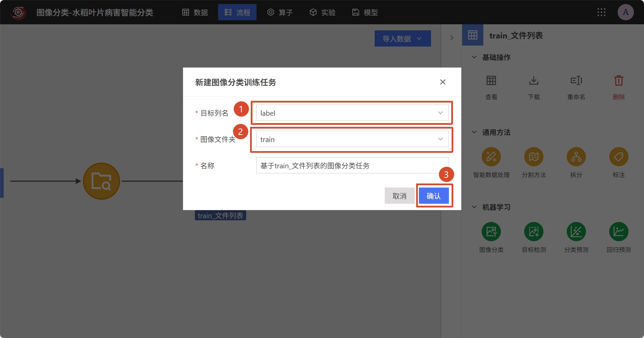644x338 pixels.
Task: Open the apps grid menu icon
Action: pyautogui.click(x=601, y=12)
